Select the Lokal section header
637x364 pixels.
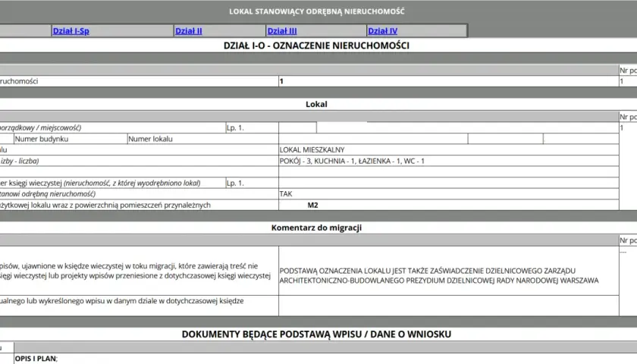pyautogui.click(x=316, y=104)
